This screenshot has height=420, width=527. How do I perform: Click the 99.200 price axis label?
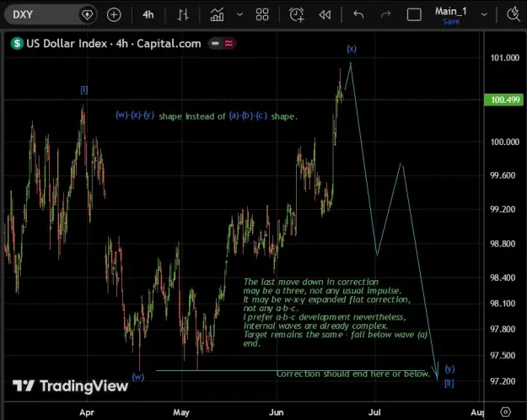coord(503,209)
